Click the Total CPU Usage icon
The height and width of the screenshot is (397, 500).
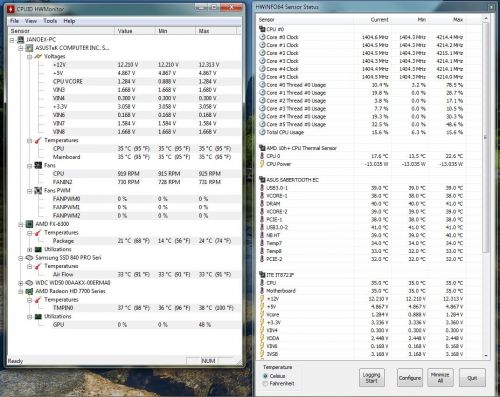262,132
